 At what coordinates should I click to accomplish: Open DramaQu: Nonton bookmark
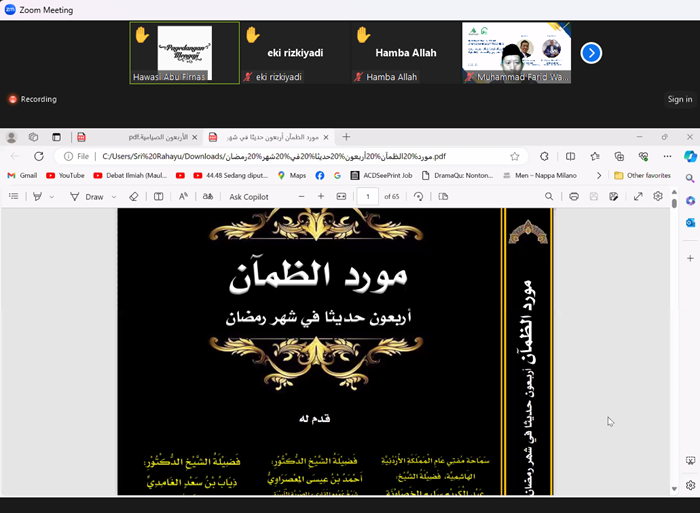(x=457, y=175)
